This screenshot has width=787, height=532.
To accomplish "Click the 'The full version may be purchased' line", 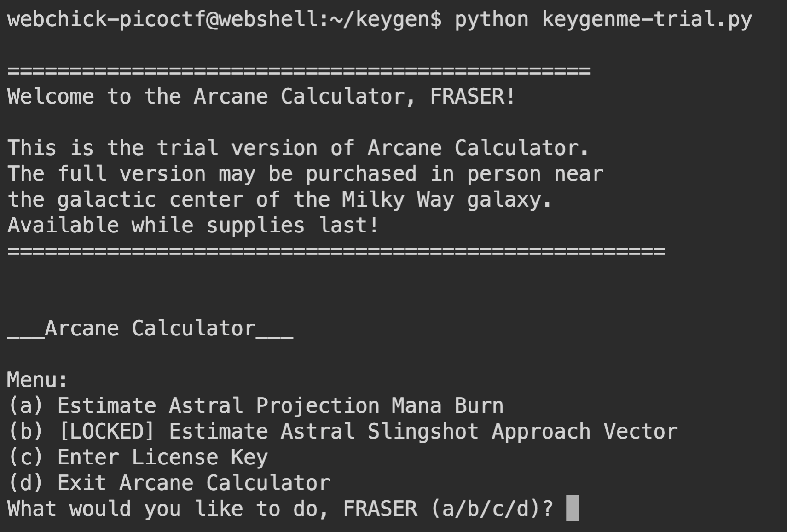I will [305, 174].
